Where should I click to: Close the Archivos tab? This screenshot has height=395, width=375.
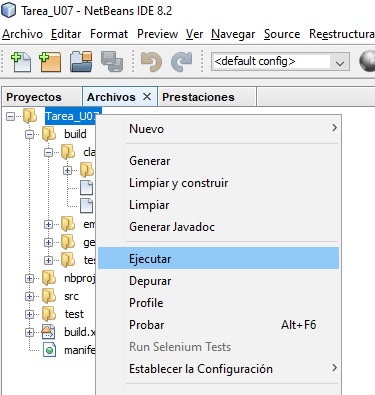tap(147, 97)
